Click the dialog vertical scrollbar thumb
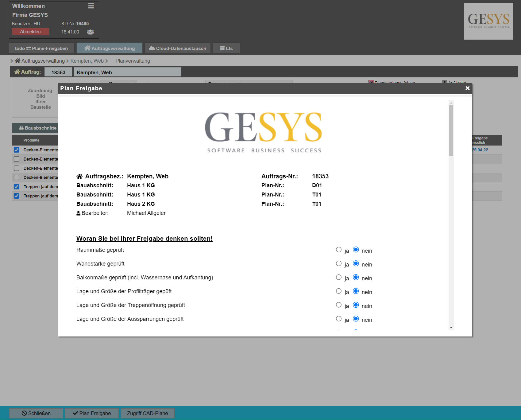 tap(451, 131)
